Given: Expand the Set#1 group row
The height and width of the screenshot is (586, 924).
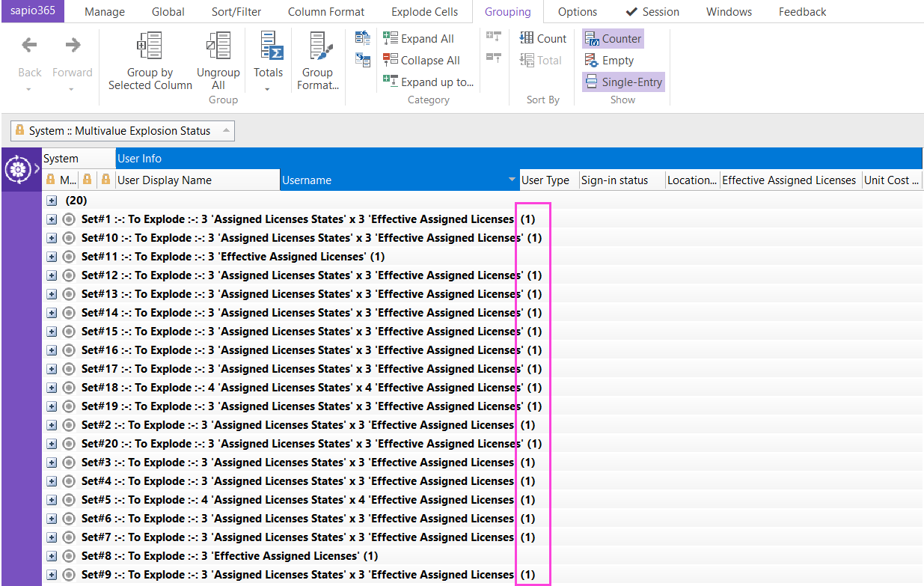Looking at the screenshot, I should click(52, 219).
